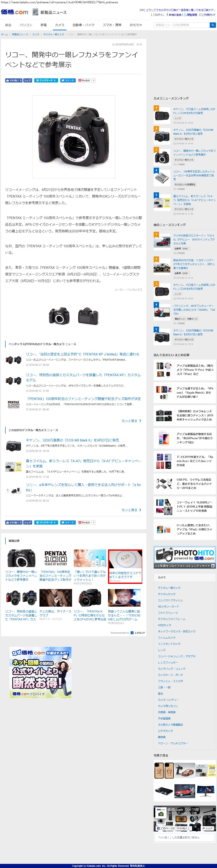Open ドローン・マルチコプター category link
The height and width of the screenshot is (868, 217).
(x=173, y=743)
